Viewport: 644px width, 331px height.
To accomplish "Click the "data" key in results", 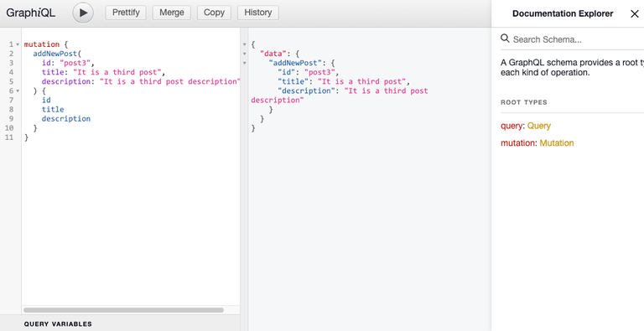I will 273,54.
